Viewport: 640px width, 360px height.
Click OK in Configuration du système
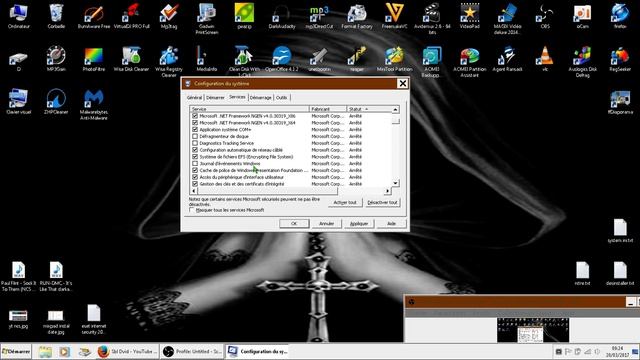tap(294, 223)
